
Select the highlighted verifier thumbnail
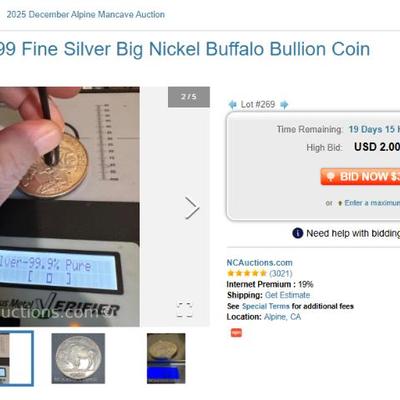click(x=16, y=358)
